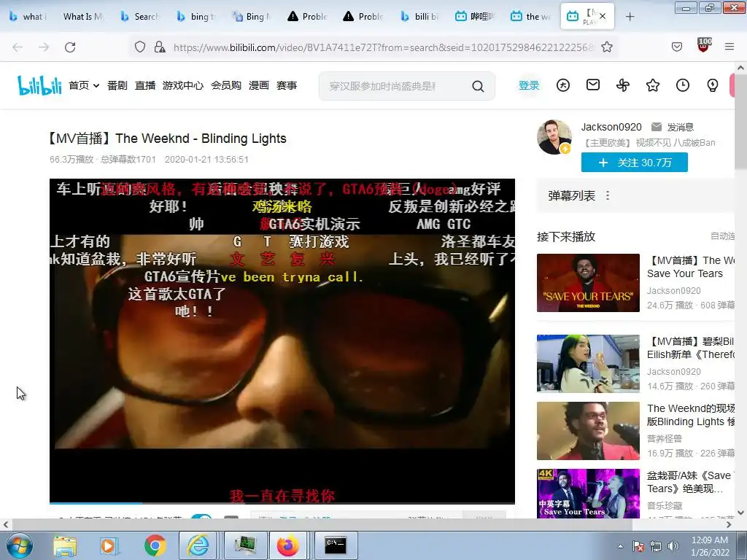This screenshot has height=560, width=747.
Task: Open the messages envelope icon in header
Action: click(592, 85)
